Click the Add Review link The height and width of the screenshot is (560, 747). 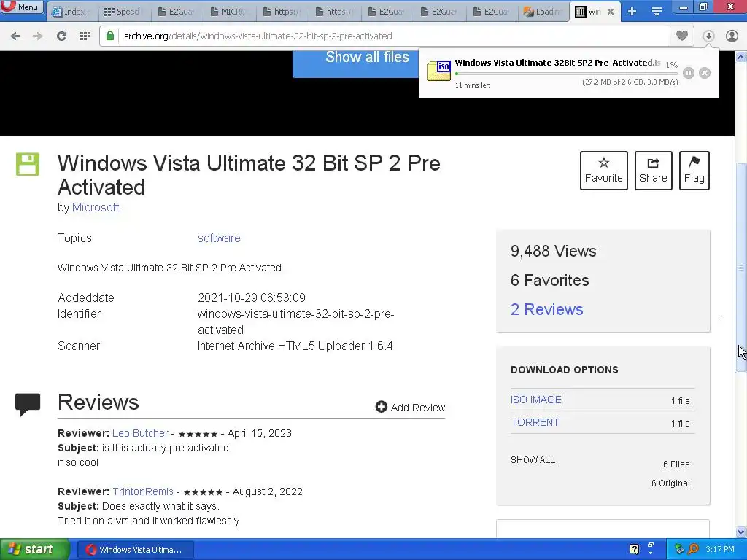click(410, 408)
